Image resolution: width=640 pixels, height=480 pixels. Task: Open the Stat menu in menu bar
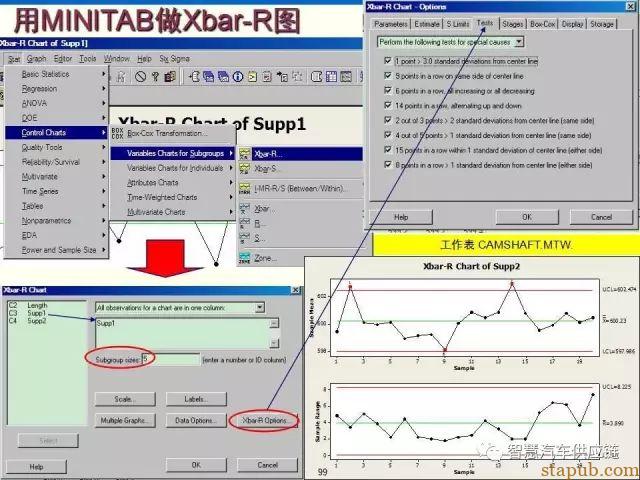point(14,59)
